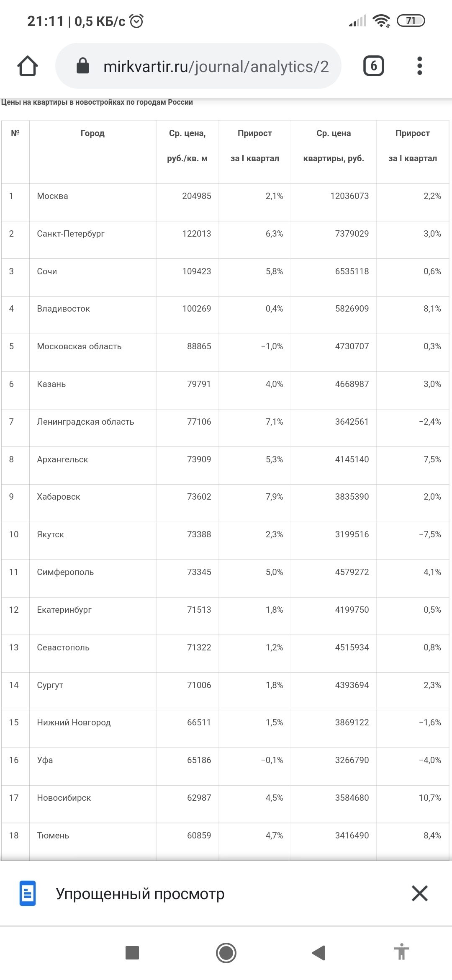Dismiss the simplified view banner
The image size is (452, 980).
coord(419,893)
